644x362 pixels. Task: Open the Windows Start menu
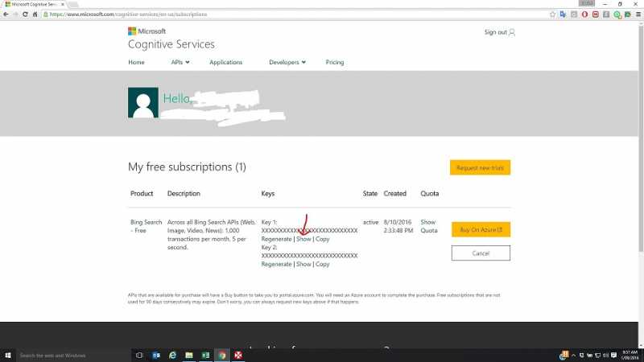point(7,356)
